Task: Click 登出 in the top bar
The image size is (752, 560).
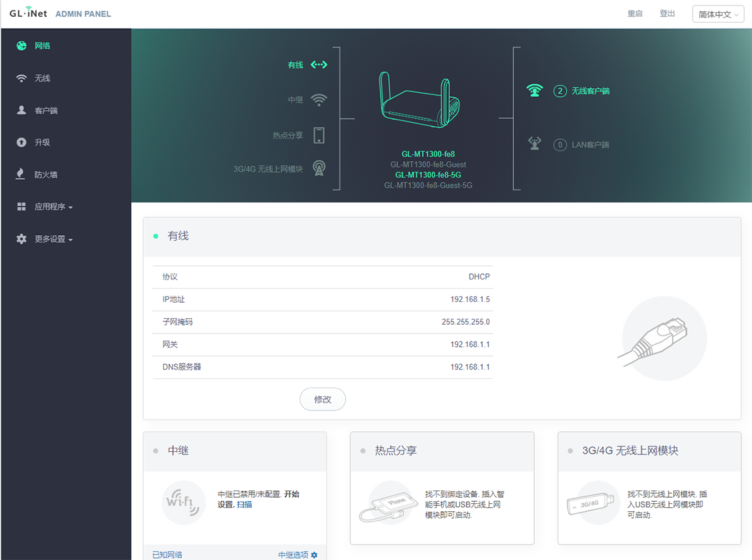Action: point(667,13)
